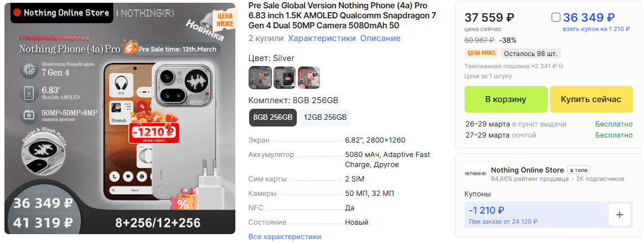Choose the 8GB 256GB configuration

pyautogui.click(x=272, y=117)
